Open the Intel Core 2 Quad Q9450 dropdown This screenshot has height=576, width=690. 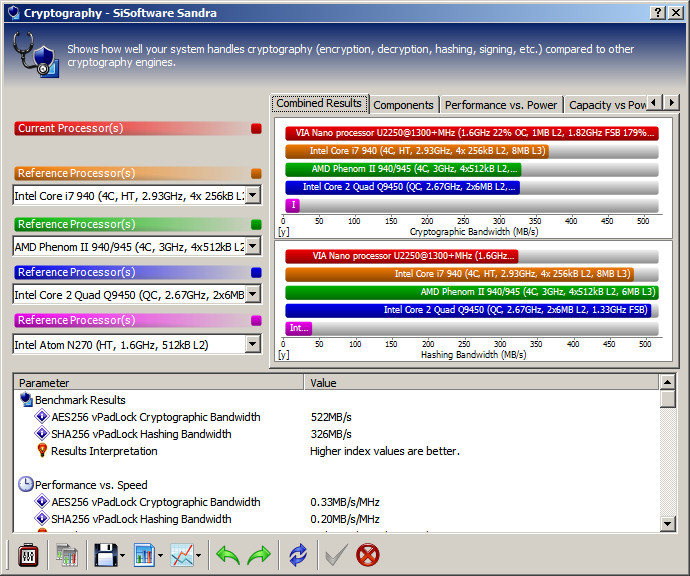[253, 294]
